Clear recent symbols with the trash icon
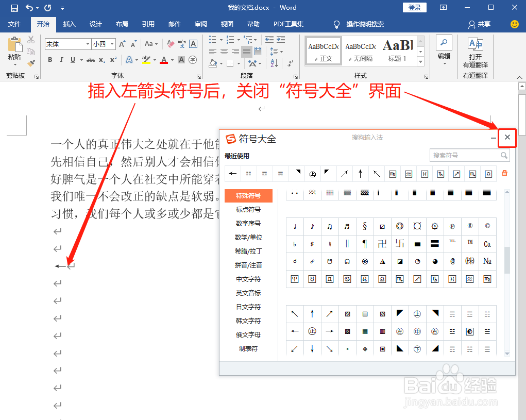526x420 pixels. click(x=504, y=174)
